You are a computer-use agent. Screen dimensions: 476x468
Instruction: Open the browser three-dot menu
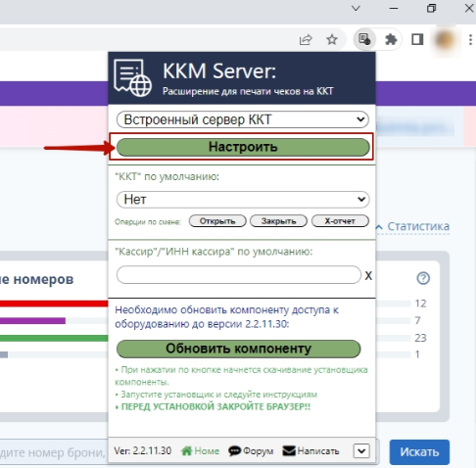point(470,40)
